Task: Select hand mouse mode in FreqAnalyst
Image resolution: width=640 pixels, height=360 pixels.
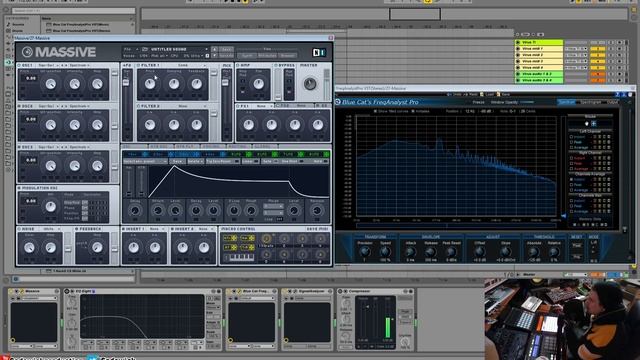Action: 587,124
